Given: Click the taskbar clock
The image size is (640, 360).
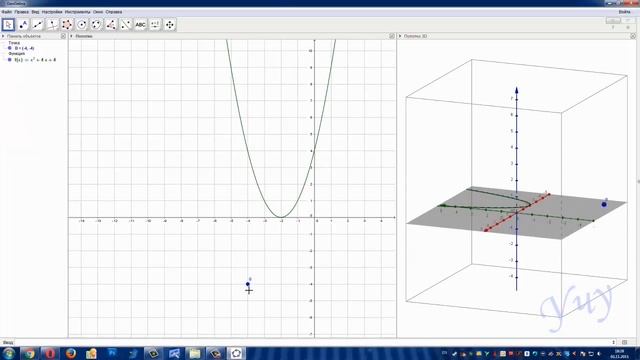Looking at the screenshot, I should (619, 353).
